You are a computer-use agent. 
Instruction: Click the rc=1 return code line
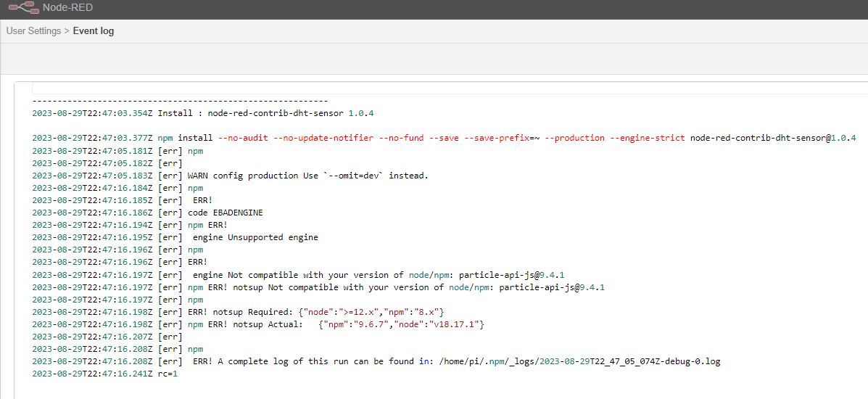pyautogui.click(x=168, y=374)
